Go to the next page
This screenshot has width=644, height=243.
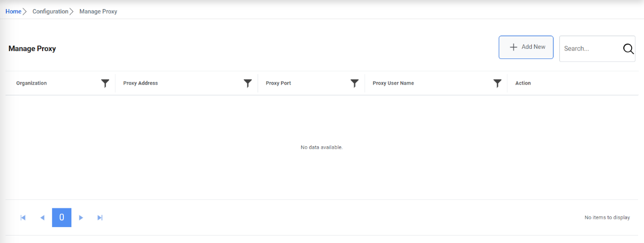[x=81, y=217]
